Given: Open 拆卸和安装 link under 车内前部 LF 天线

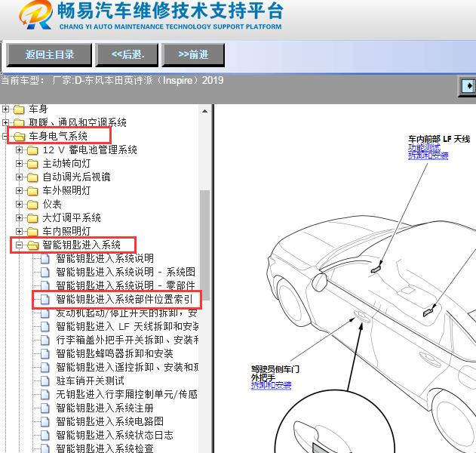Looking at the screenshot, I should [x=428, y=156].
